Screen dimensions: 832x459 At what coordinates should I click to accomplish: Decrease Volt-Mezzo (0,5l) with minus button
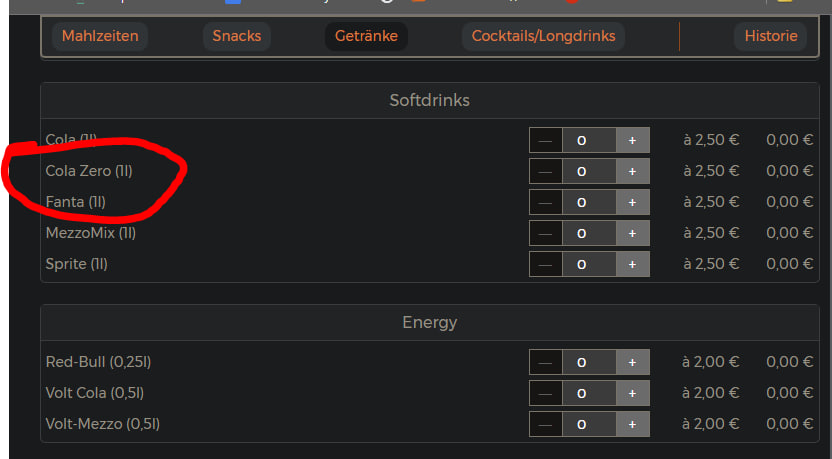pos(545,424)
